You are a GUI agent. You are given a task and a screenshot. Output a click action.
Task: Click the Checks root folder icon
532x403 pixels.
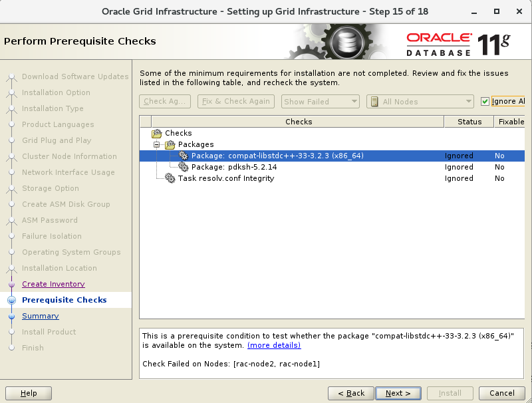157,133
